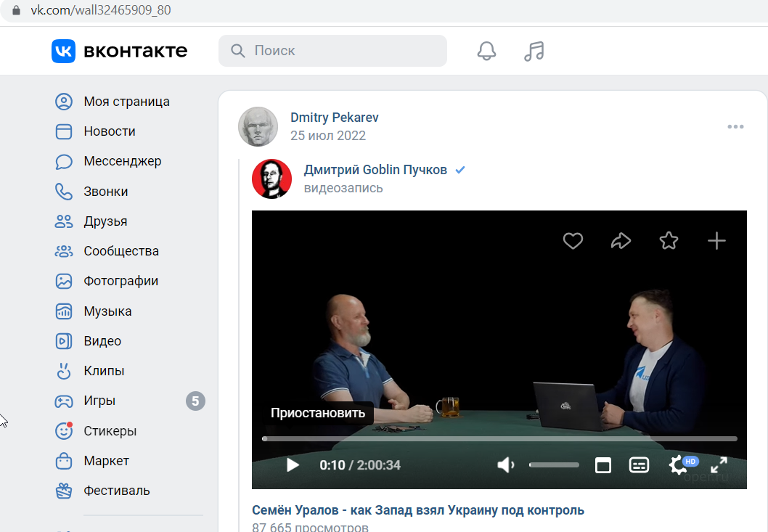Image resolution: width=768 pixels, height=532 pixels.
Task: Click Дмитрий Goblin Пучков red avatar
Action: pyautogui.click(x=271, y=179)
